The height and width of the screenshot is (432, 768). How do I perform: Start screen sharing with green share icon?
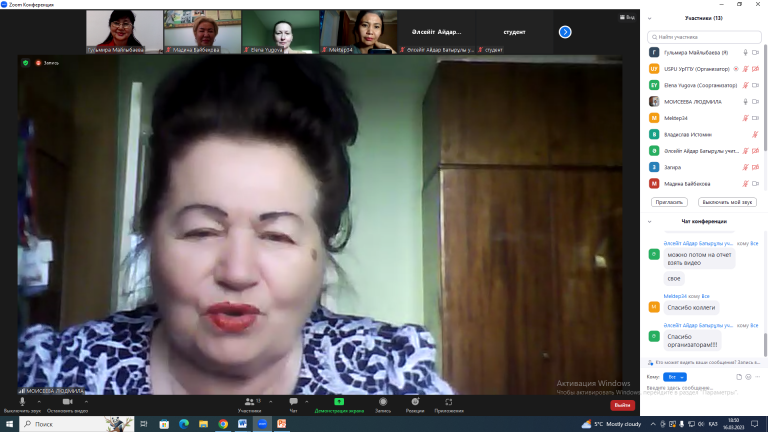(339, 401)
